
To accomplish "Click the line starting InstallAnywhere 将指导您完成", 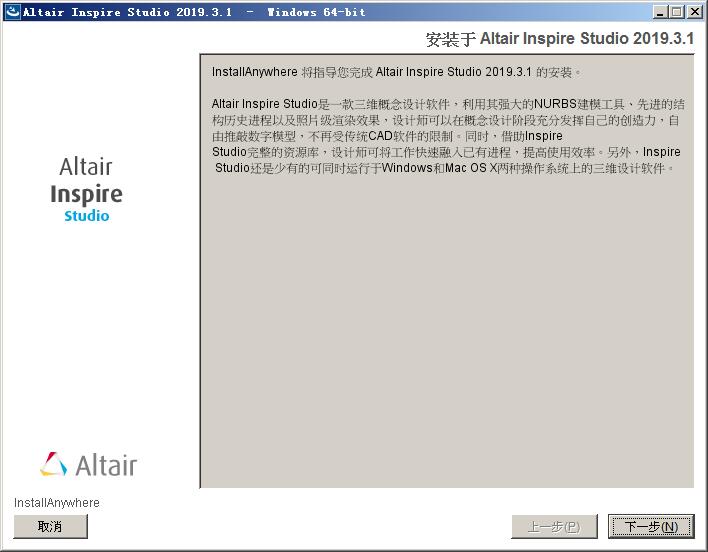I will point(396,72).
